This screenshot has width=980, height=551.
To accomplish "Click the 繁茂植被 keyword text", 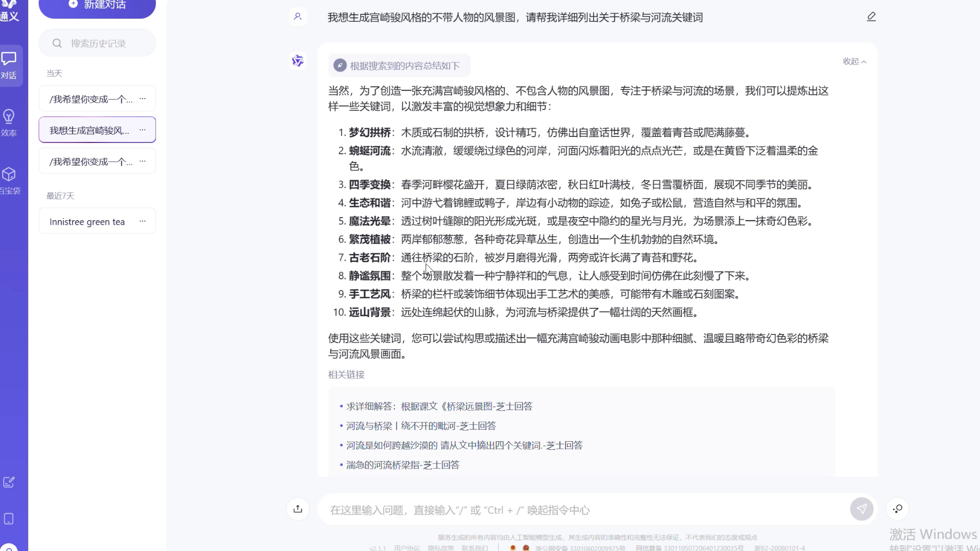I will pos(369,239).
